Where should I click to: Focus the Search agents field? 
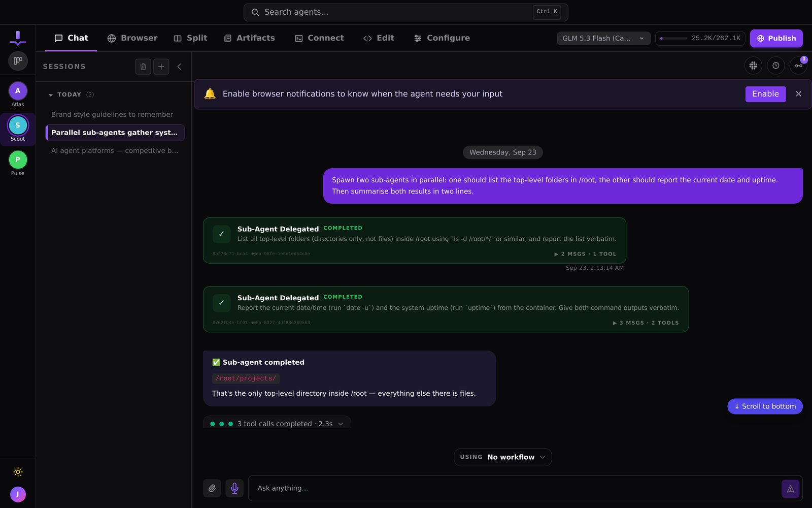coord(405,12)
